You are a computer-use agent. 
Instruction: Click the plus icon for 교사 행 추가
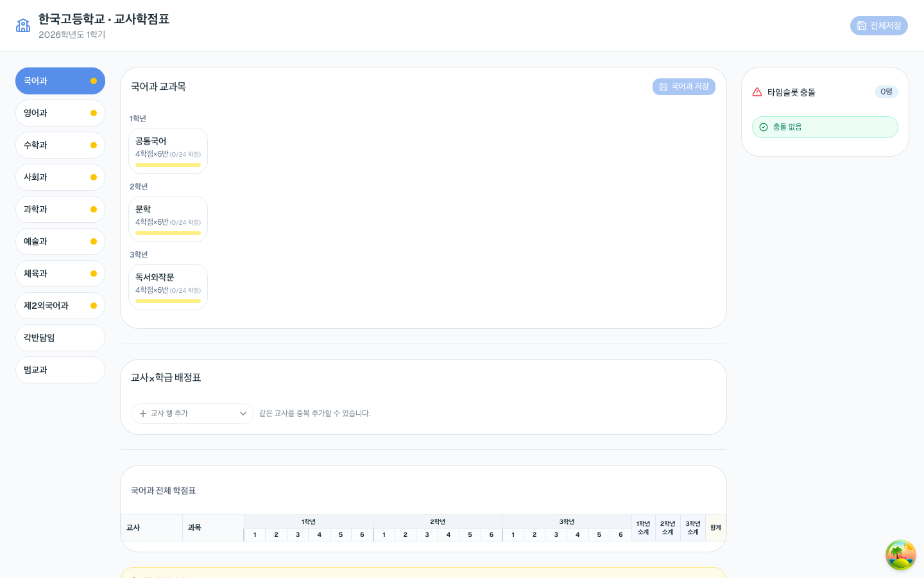(x=143, y=414)
